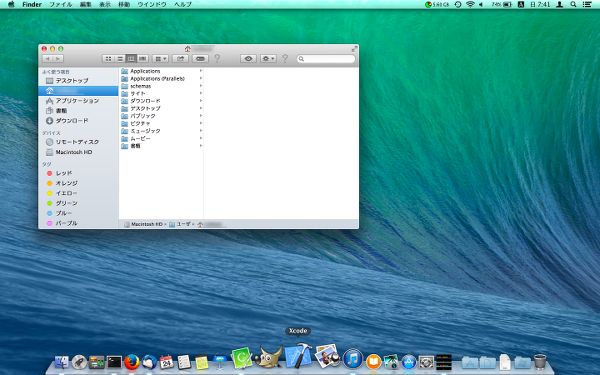Open the 移動 menu

[124, 5]
